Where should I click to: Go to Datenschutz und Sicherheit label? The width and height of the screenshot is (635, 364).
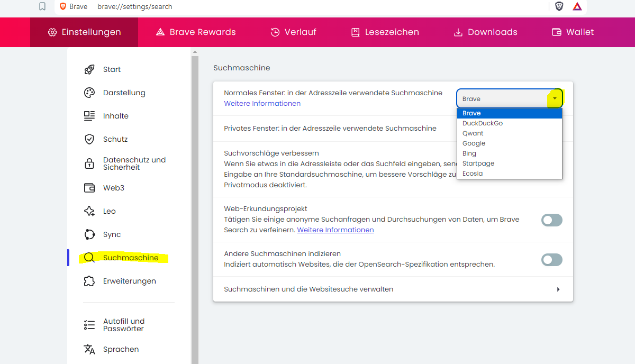(134, 163)
